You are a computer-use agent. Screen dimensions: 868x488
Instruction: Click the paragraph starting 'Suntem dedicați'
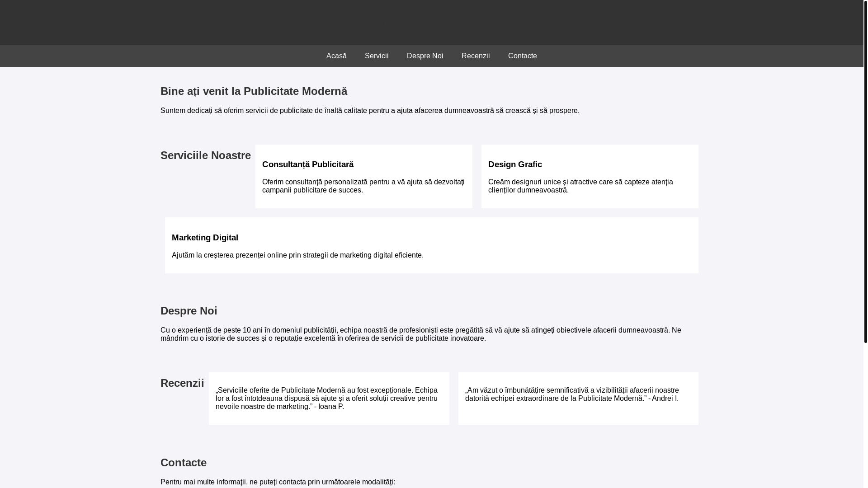370,111
